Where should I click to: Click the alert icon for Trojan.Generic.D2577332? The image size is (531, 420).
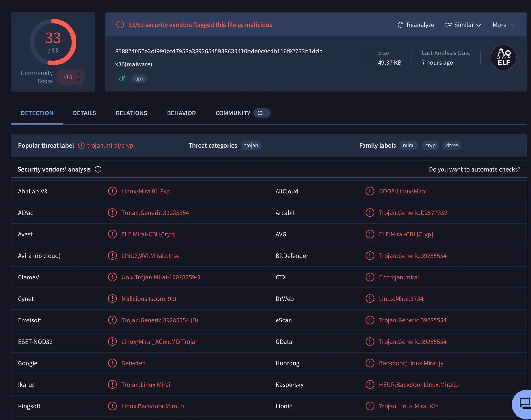tap(370, 213)
